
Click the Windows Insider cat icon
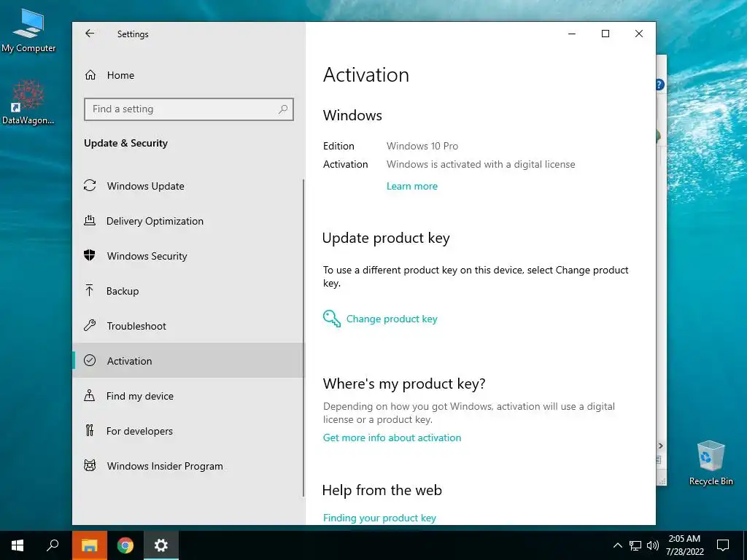(90, 465)
